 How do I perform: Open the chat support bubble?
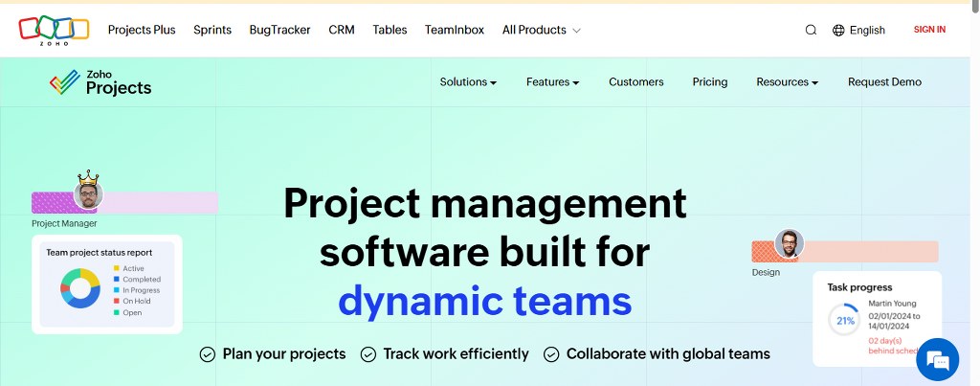click(x=938, y=360)
